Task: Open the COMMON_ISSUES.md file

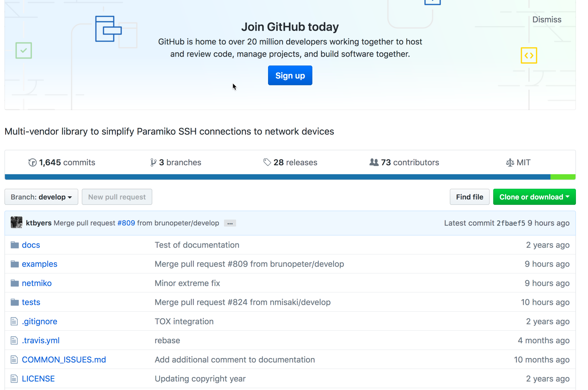Action: tap(64, 360)
